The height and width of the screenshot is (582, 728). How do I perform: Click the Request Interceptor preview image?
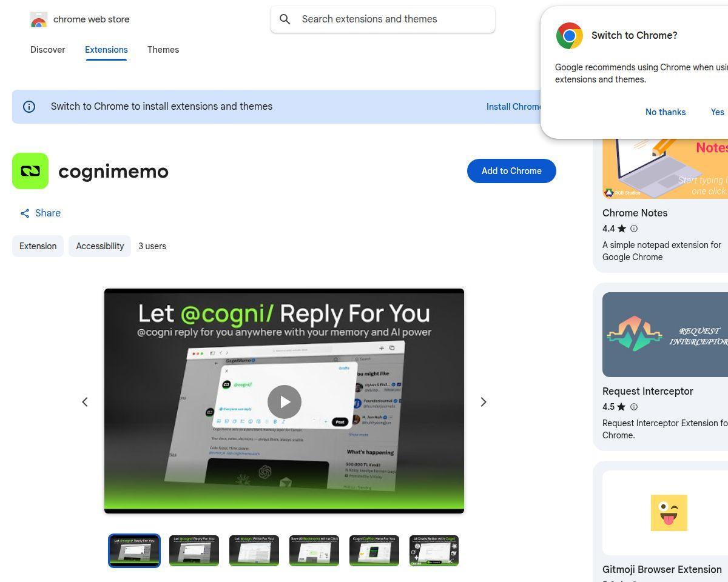click(x=665, y=335)
